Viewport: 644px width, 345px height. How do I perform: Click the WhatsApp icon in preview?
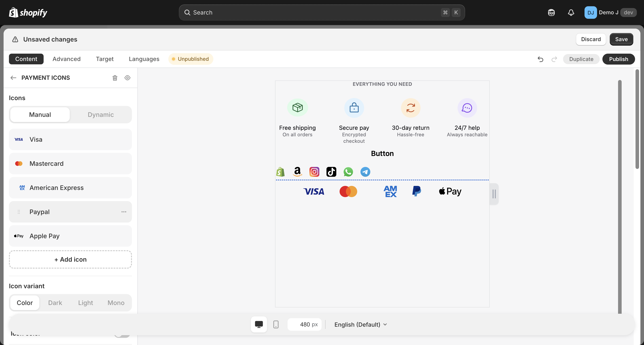click(348, 172)
